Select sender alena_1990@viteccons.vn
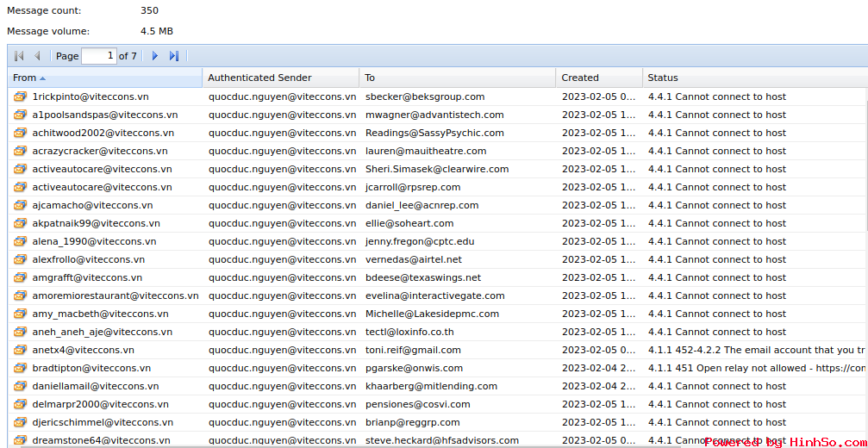Viewport: 868px width, 448px height. [95, 242]
